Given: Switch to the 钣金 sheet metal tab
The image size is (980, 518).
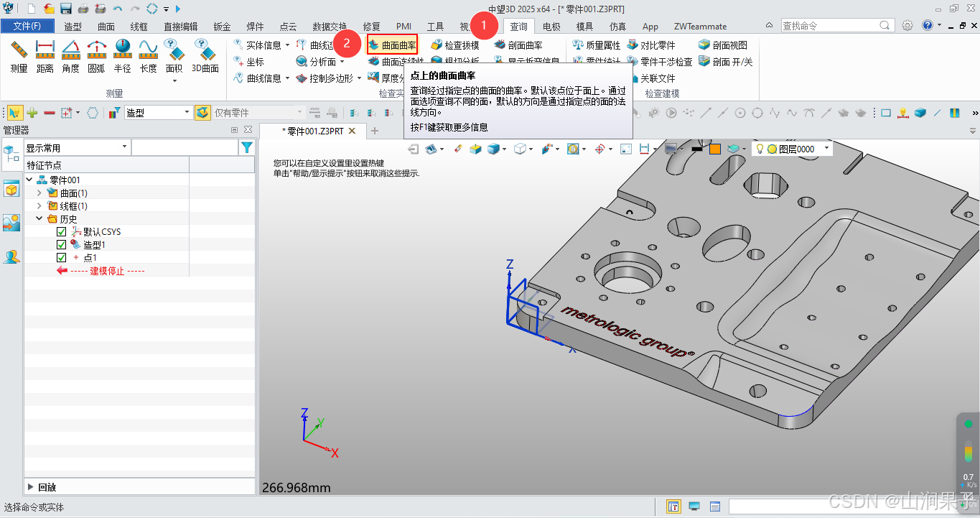Looking at the screenshot, I should pyautogui.click(x=222, y=27).
